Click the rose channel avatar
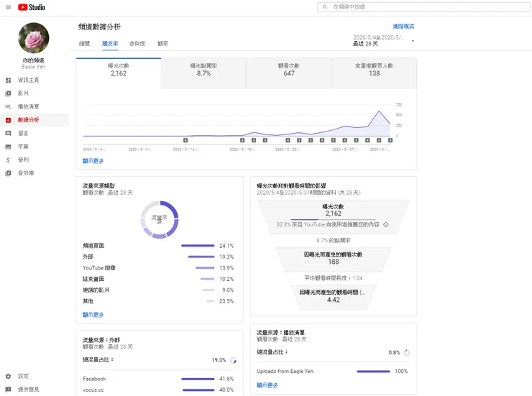 34,38
